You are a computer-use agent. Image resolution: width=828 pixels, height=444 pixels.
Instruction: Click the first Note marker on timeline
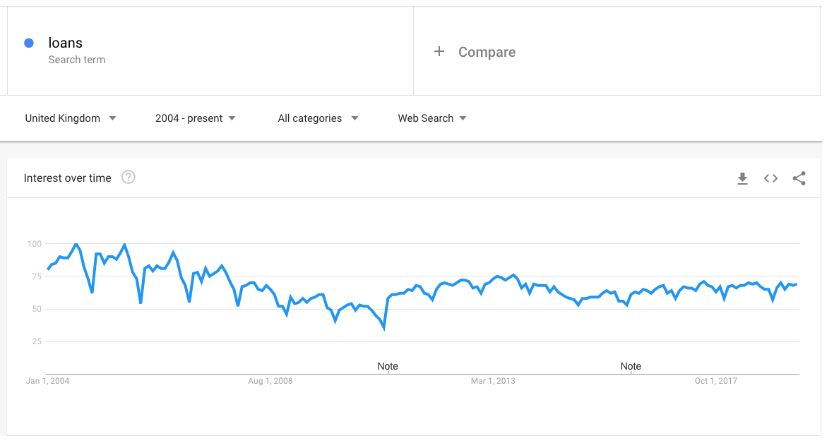tap(388, 366)
